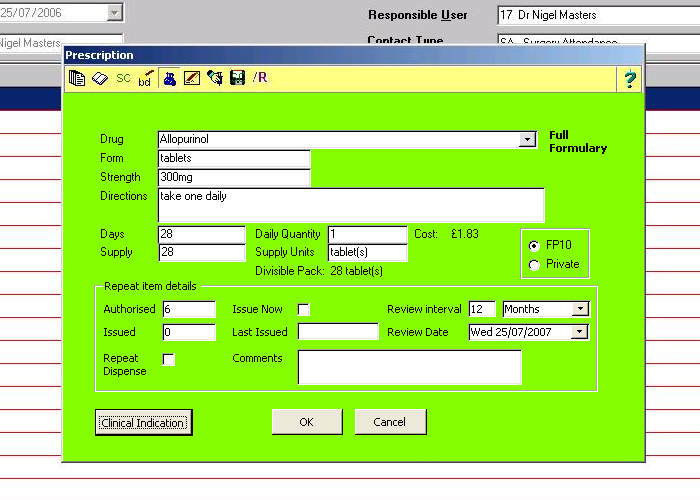
Task: Click the Issued count field
Action: pyautogui.click(x=189, y=332)
